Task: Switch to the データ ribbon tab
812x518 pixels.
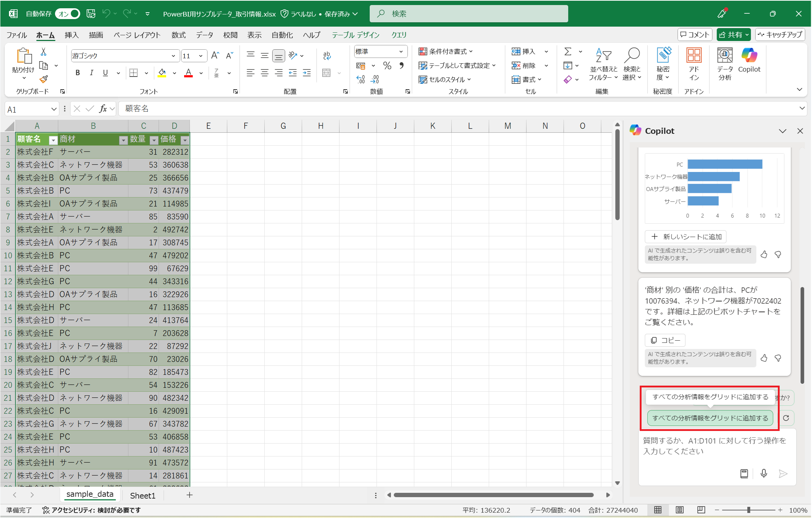Action: (205, 35)
